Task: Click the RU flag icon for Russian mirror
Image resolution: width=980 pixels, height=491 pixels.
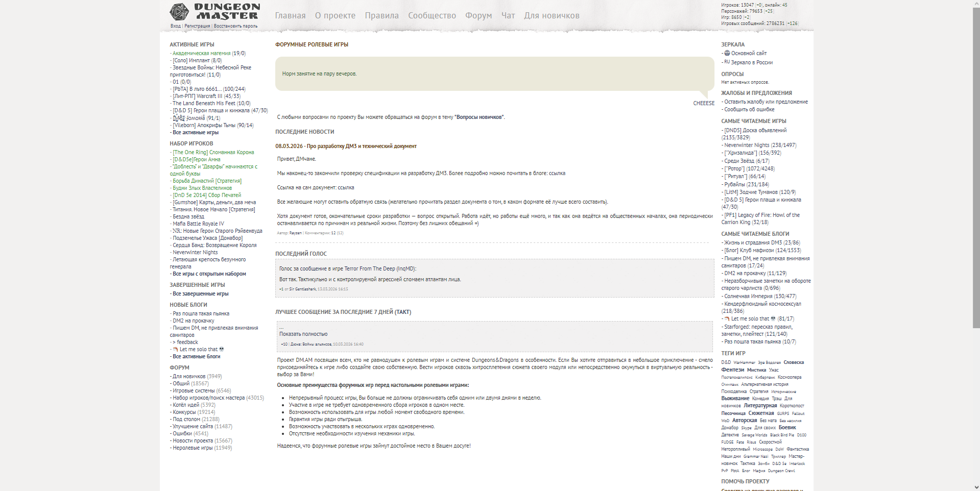Action: [727, 62]
